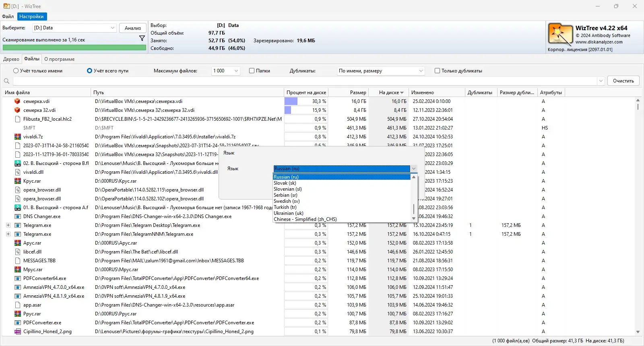
Task: Choose 'Slovak (sk)' from language list
Action: 341,183
